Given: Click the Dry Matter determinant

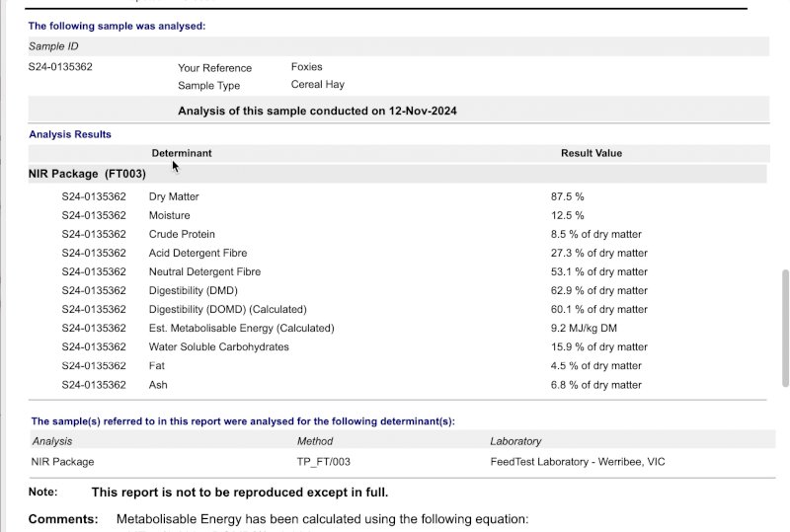Looking at the screenshot, I should click(174, 196).
